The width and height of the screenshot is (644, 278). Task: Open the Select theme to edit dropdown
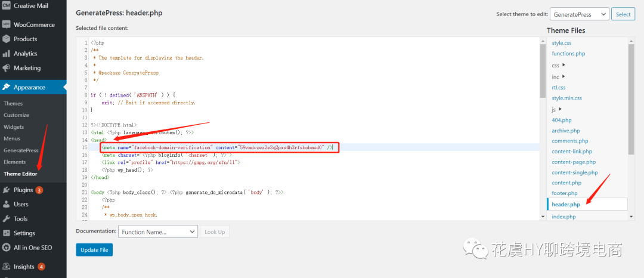coord(579,14)
